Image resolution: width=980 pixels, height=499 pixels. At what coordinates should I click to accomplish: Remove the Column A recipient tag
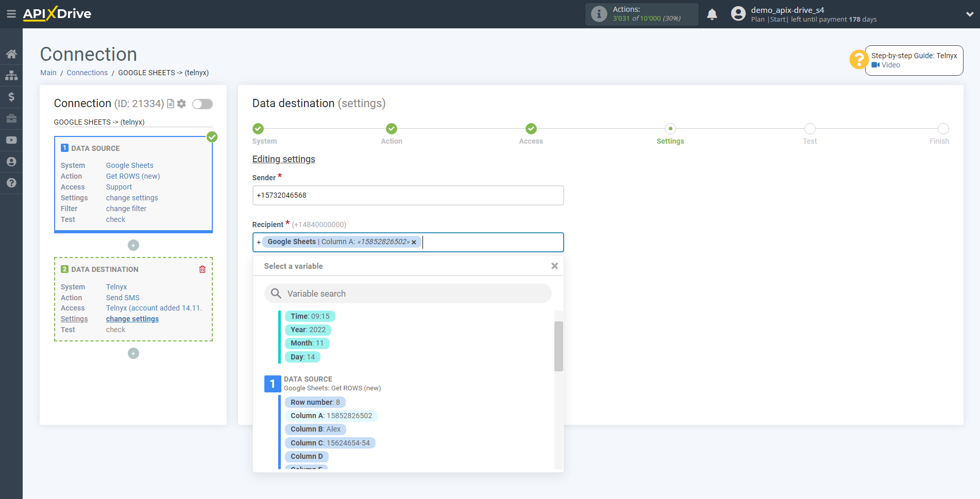[x=414, y=242]
